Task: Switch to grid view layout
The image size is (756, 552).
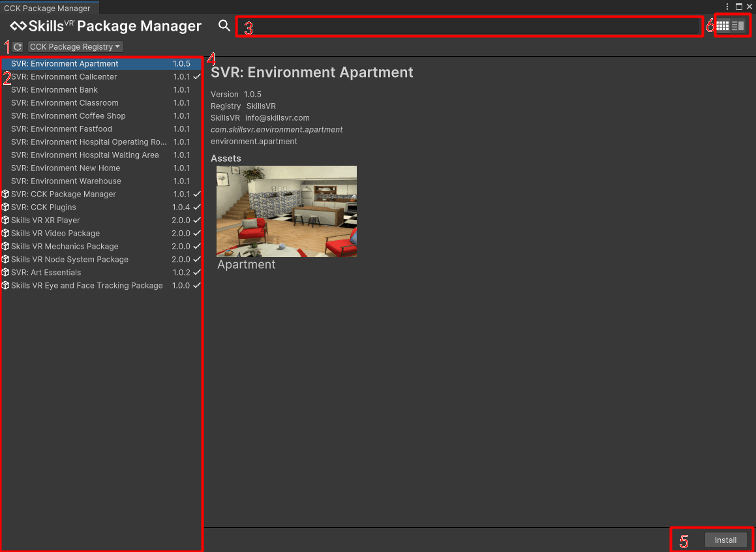Action: point(723,25)
